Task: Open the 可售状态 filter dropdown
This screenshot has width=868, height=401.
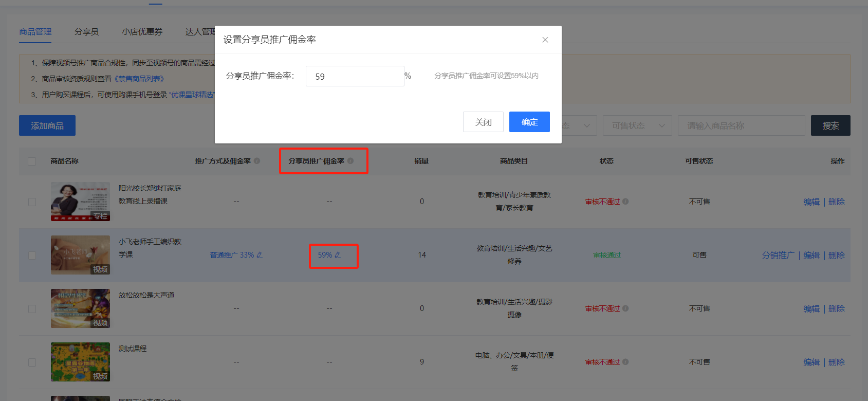Action: [x=637, y=125]
